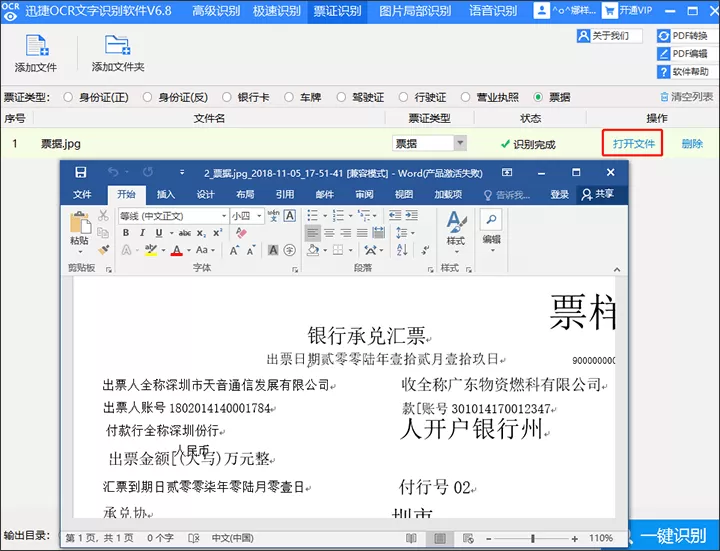Click the Add Folder icon

[x=118, y=45]
